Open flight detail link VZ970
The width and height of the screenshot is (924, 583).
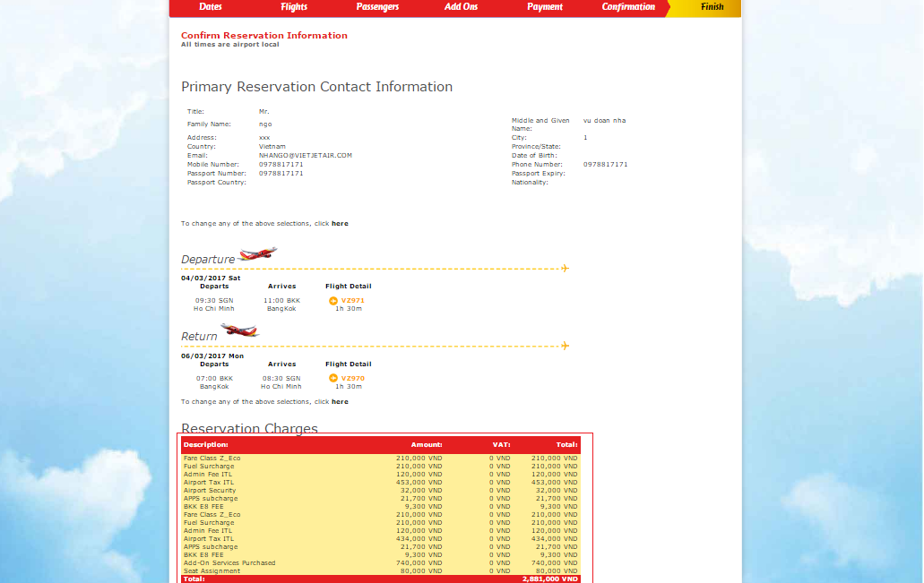tap(353, 379)
